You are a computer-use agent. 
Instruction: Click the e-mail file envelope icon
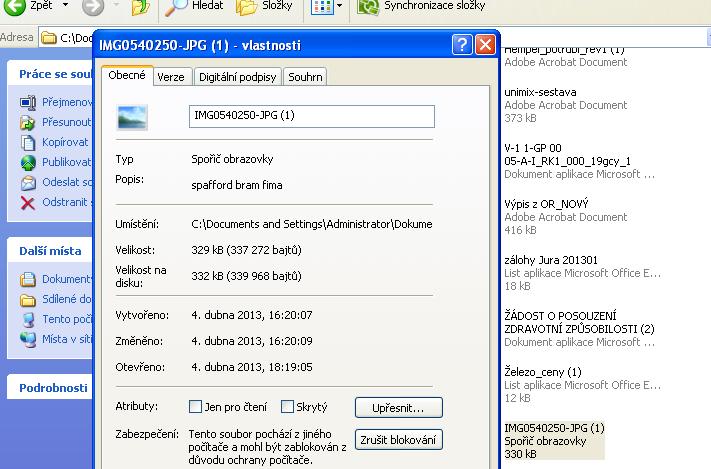click(x=28, y=183)
